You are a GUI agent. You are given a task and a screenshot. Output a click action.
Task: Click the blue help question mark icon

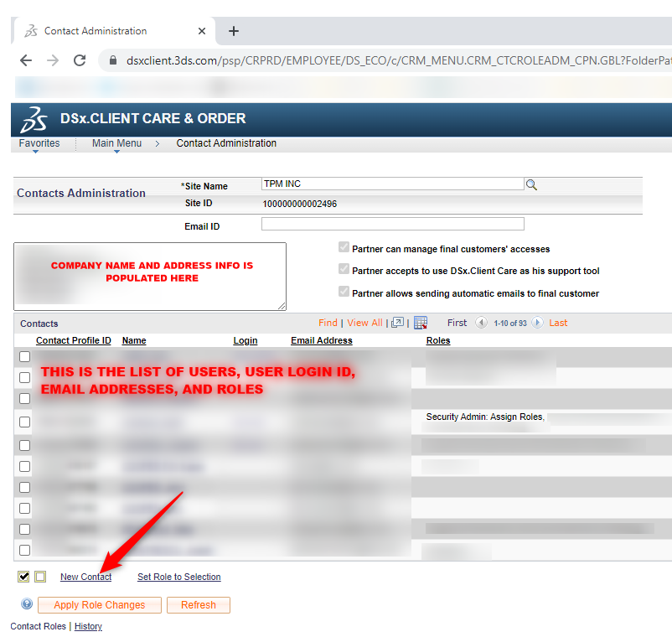pos(27,604)
